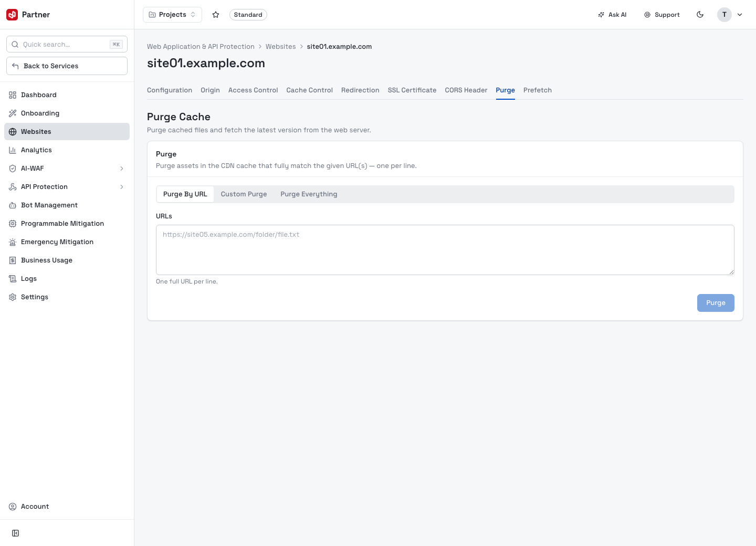This screenshot has height=546, width=756.
Task: Go to the Cache Control tab
Action: (x=310, y=90)
